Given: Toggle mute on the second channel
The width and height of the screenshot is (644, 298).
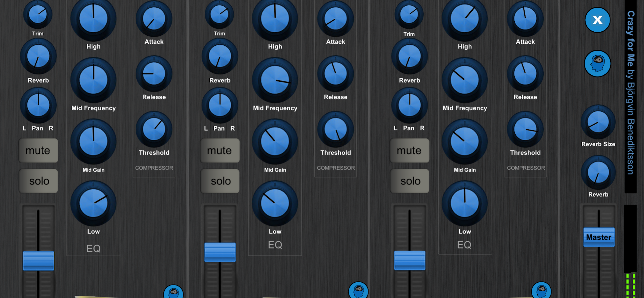Looking at the screenshot, I should [220, 150].
